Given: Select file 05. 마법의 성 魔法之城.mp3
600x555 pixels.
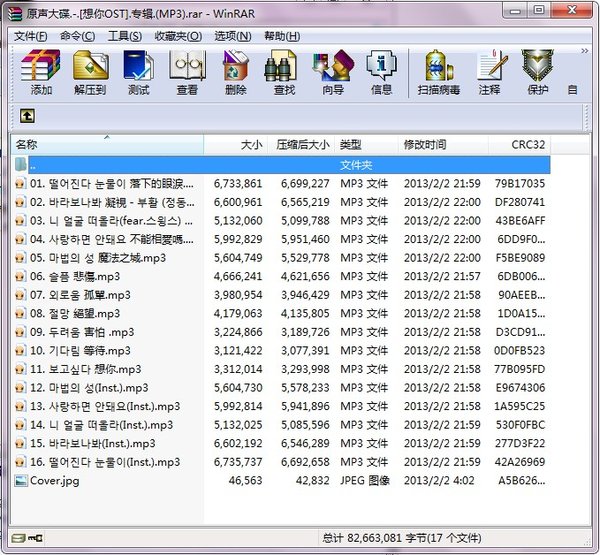Looking at the screenshot, I should [281, 258].
